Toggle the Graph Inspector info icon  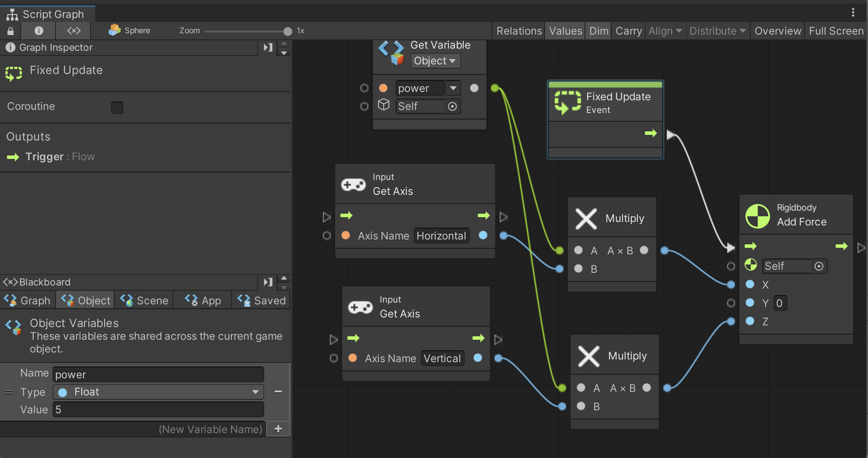pos(38,31)
